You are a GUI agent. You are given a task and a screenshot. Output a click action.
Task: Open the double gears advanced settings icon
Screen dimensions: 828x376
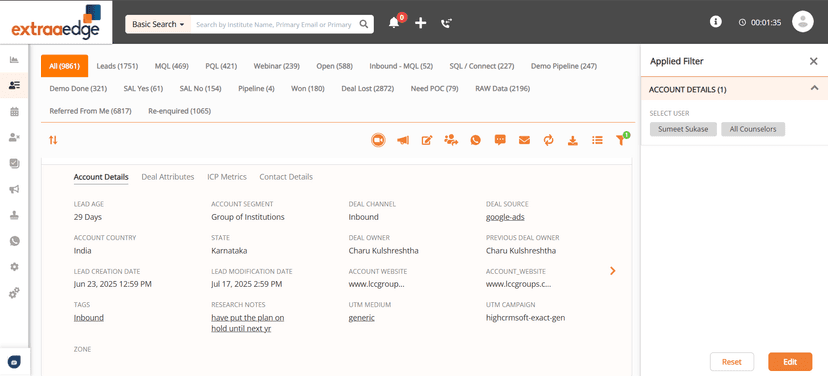pyautogui.click(x=14, y=293)
